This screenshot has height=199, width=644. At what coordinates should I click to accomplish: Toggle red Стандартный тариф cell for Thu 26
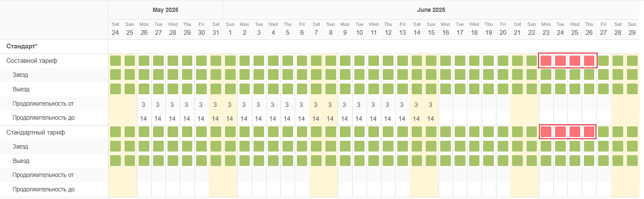589,132
